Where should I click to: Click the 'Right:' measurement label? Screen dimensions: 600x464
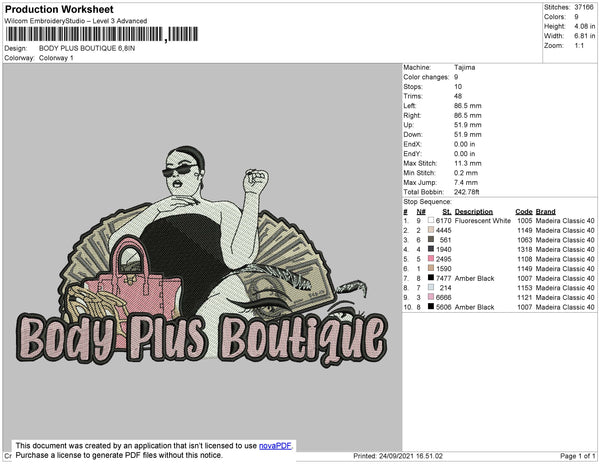coord(412,116)
